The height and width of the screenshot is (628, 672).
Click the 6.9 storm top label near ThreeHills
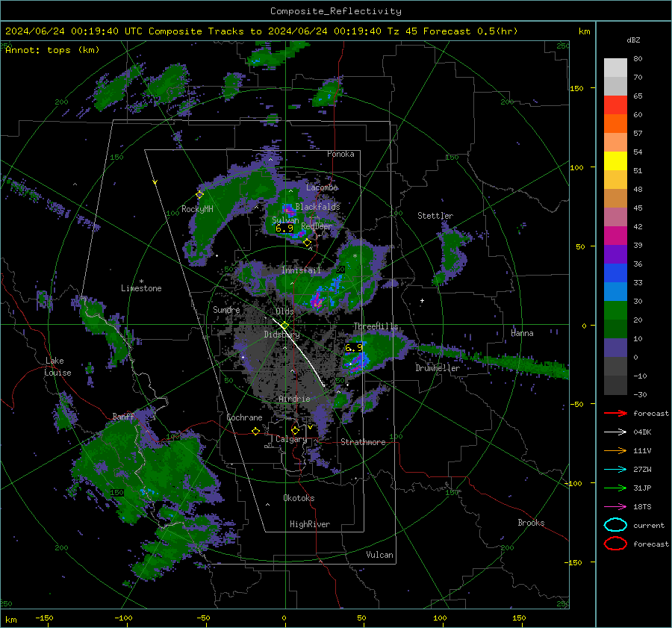354,348
